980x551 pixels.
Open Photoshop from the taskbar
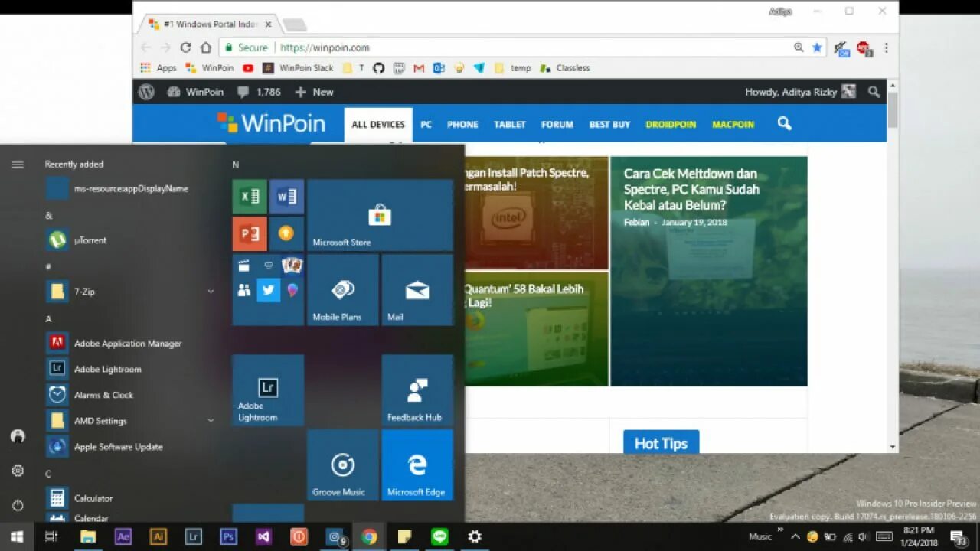[228, 536]
